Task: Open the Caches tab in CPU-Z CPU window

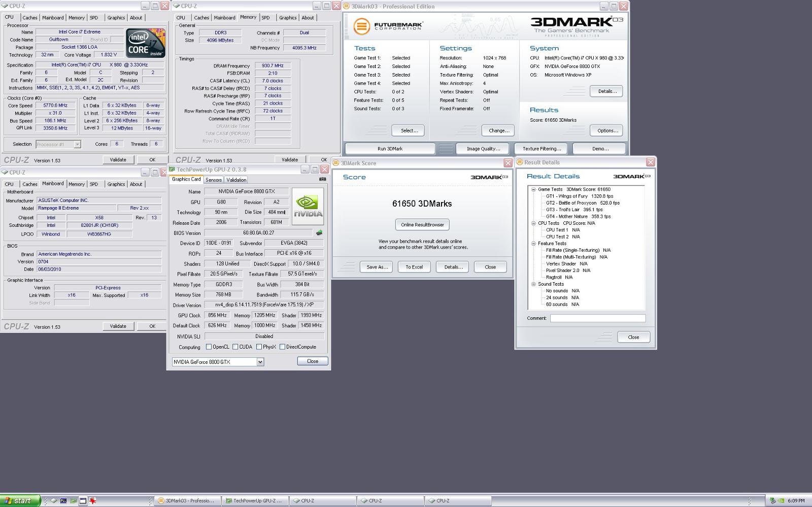Action: (x=30, y=18)
